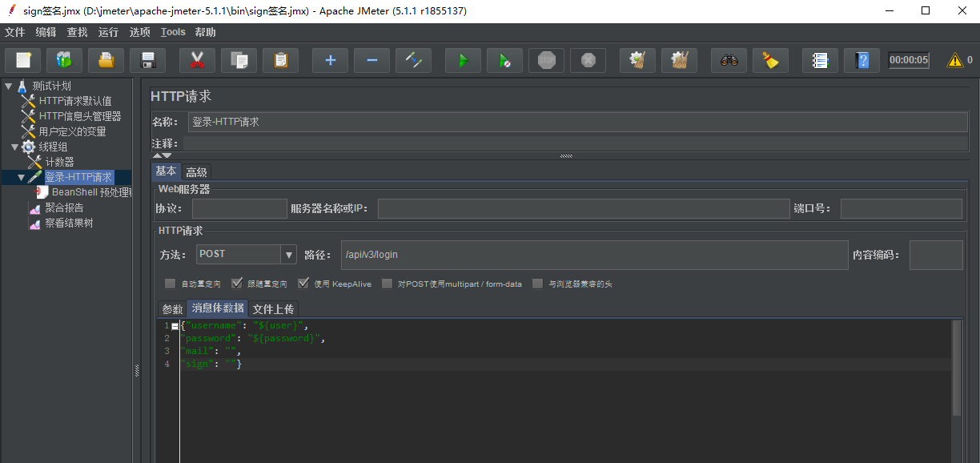
Task: Switch to the 消息体数据 tab
Action: click(218, 308)
